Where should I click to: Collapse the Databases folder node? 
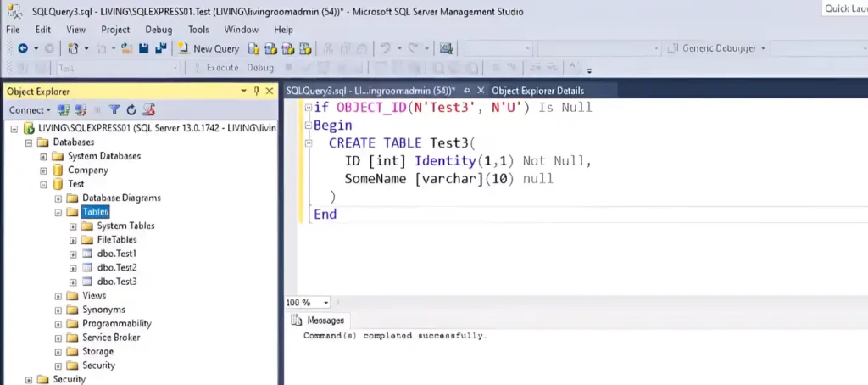coord(29,142)
